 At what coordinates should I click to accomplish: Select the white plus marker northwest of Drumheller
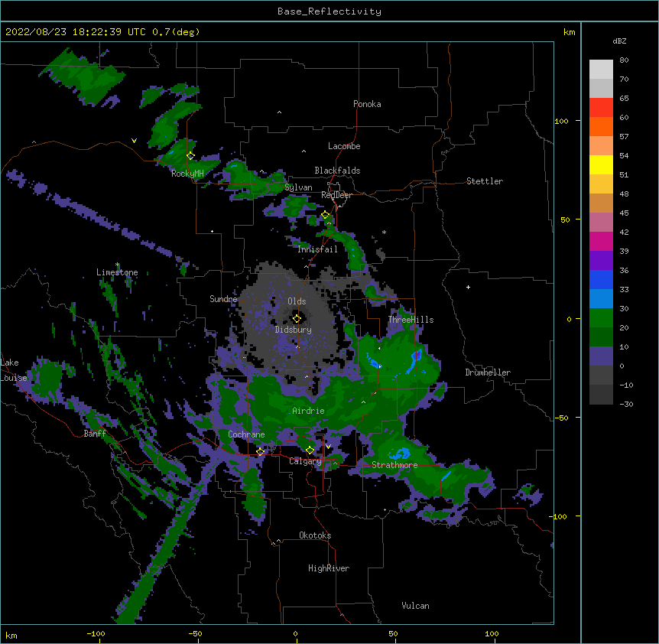pyautogui.click(x=468, y=287)
